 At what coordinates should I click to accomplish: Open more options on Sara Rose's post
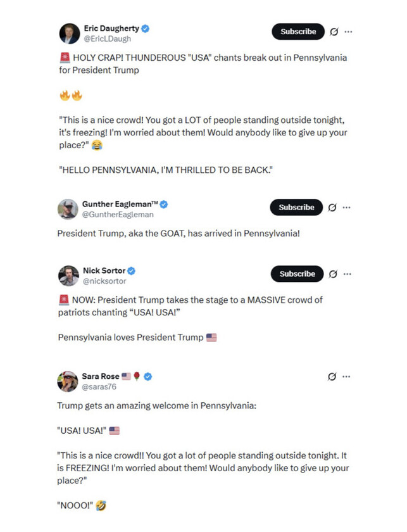click(347, 376)
